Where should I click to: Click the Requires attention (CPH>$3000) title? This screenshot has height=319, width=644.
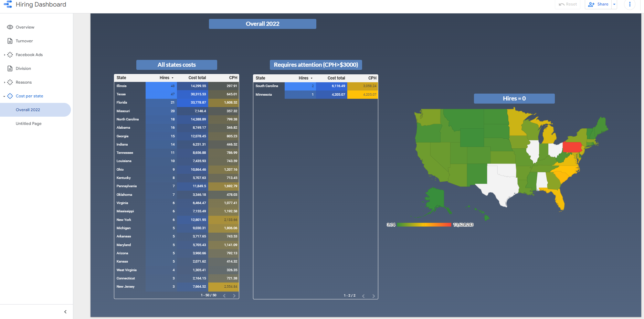(316, 65)
